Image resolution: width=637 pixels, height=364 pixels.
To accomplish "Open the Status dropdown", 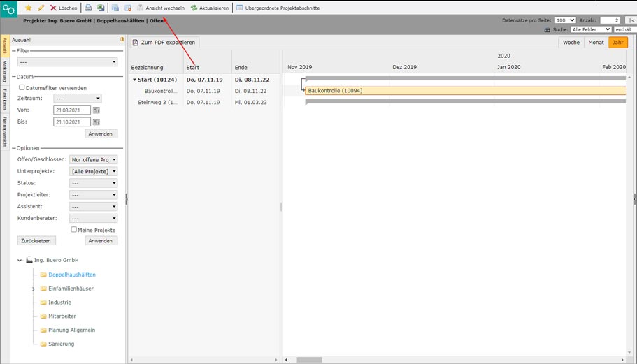I will pos(94,183).
